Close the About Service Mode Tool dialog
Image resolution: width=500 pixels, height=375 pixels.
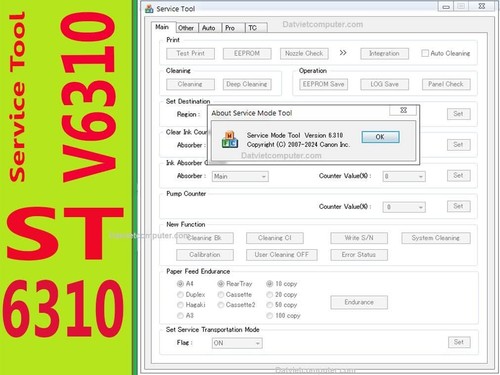click(403, 110)
